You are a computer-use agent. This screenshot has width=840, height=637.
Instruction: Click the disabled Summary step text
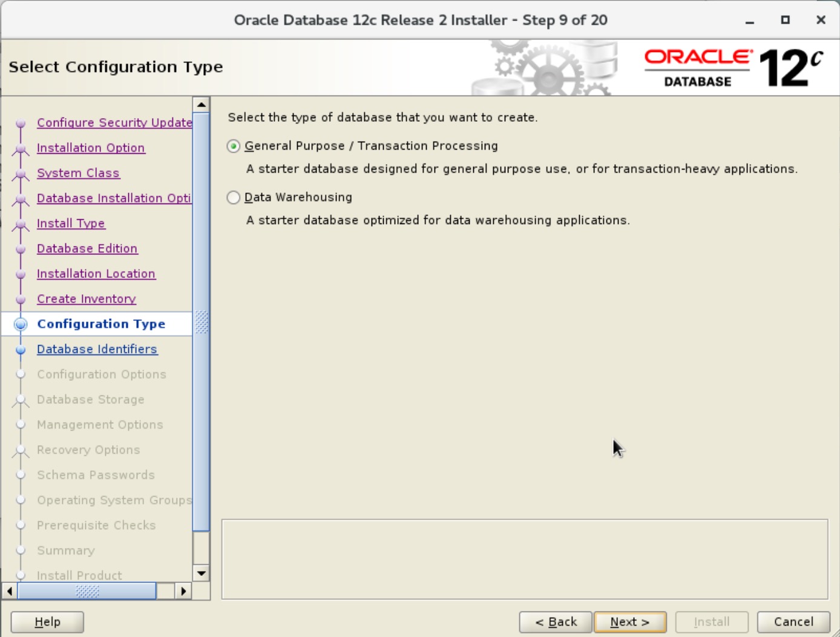(x=66, y=550)
